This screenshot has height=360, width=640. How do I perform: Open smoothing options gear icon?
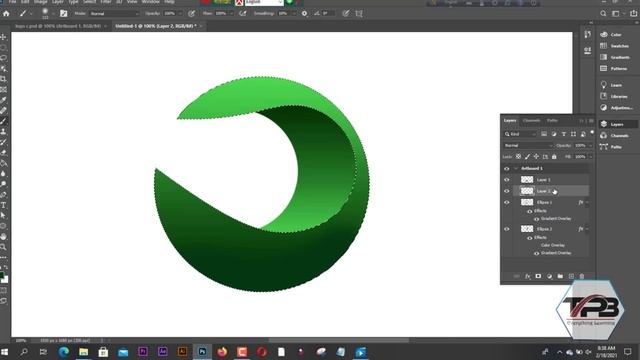point(304,13)
